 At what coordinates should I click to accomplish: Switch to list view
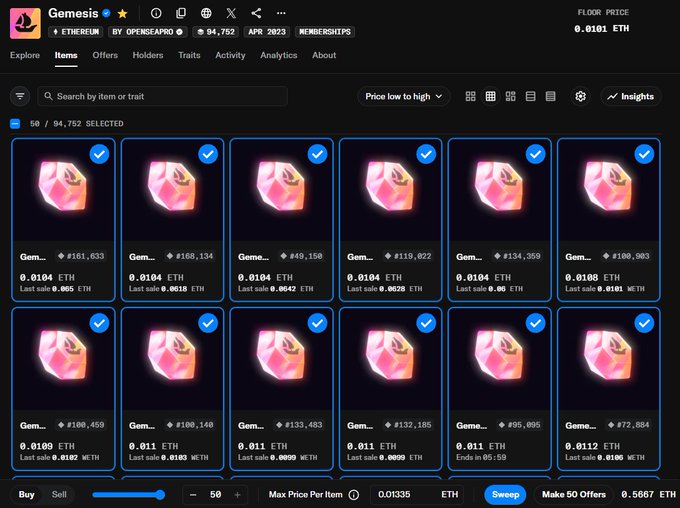(530, 96)
